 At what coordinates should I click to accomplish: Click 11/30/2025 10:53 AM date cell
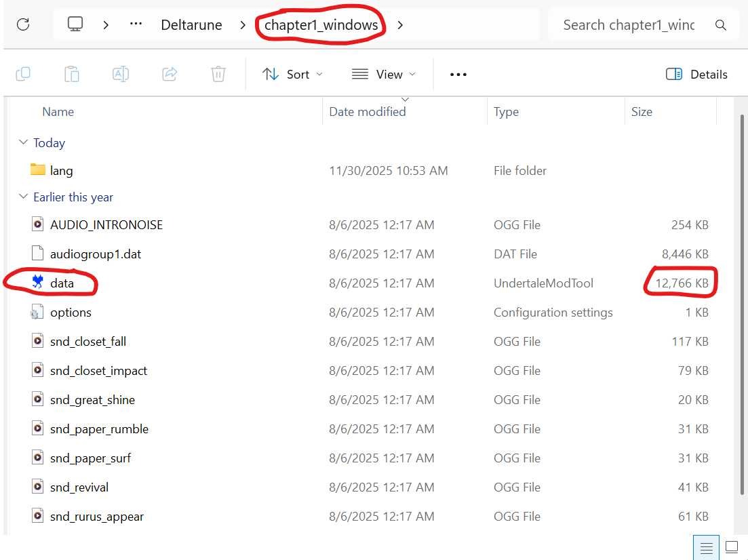coord(389,171)
